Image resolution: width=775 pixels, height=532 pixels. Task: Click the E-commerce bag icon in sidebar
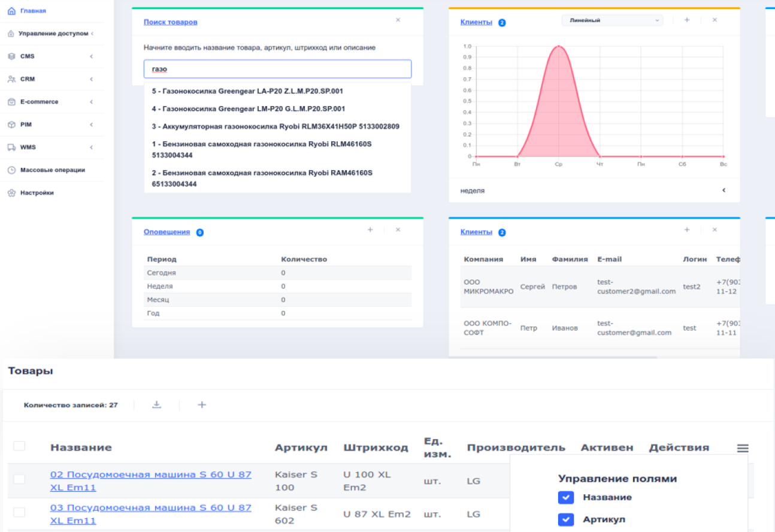coord(11,102)
